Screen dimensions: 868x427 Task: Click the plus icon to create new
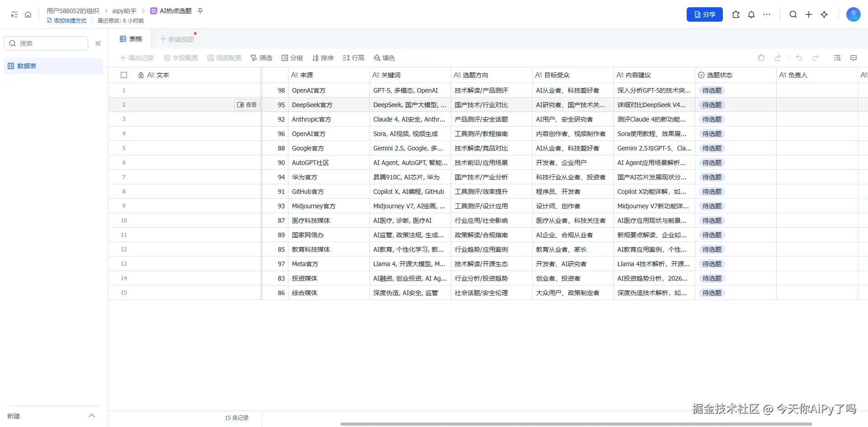point(809,14)
